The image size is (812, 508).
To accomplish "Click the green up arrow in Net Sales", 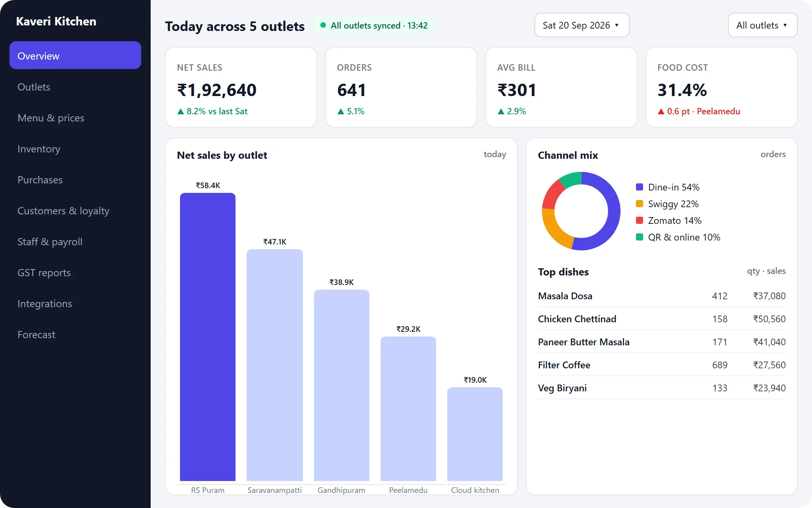I will click(181, 112).
